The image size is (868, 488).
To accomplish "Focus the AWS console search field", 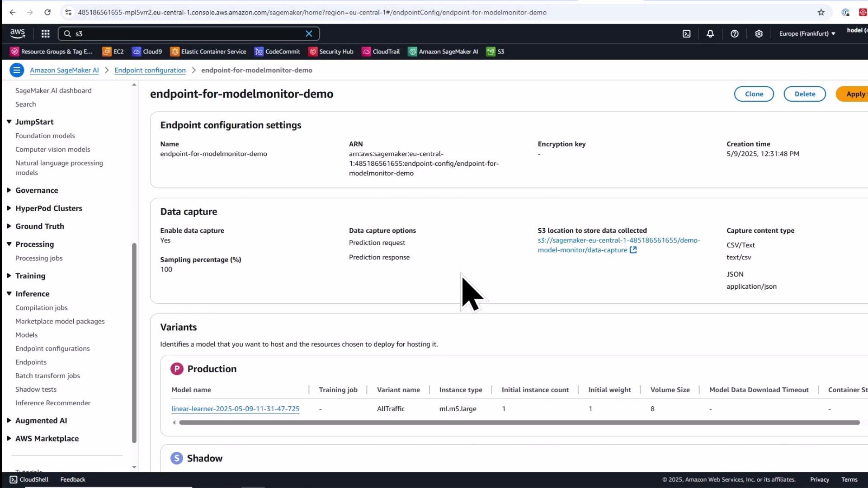I will point(189,33).
